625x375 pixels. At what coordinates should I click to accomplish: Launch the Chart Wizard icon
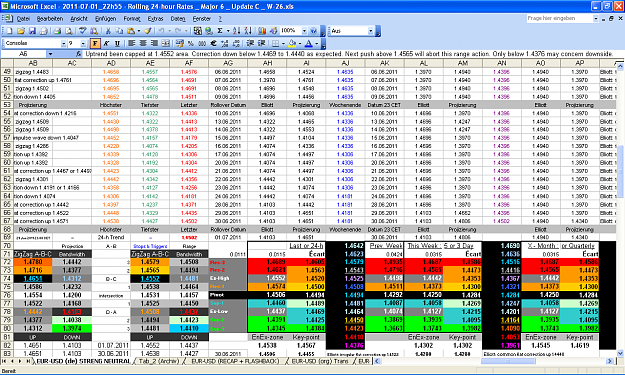[262, 31]
